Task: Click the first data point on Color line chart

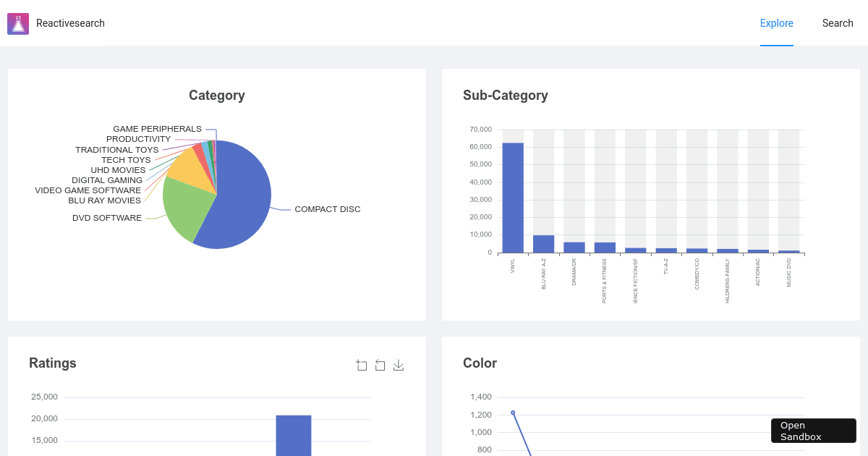Action: [514, 412]
